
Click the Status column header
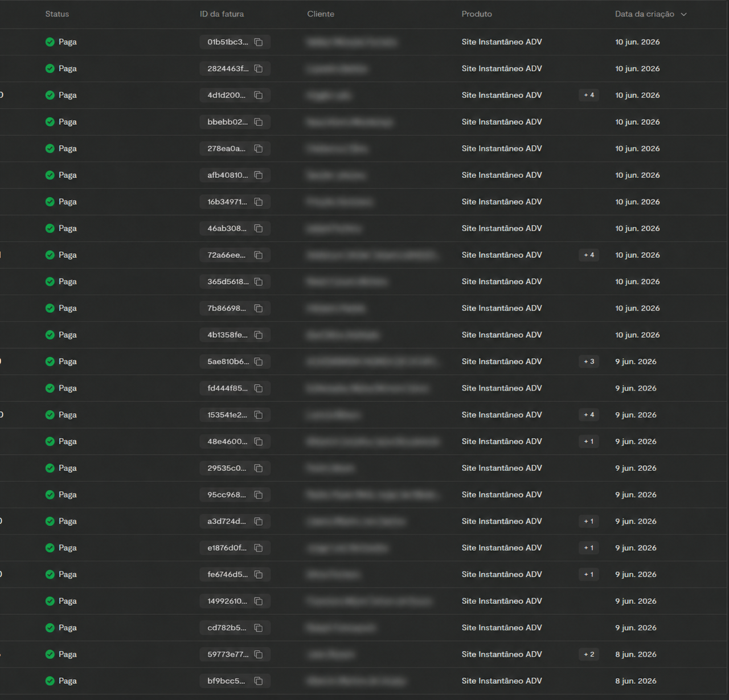(57, 14)
